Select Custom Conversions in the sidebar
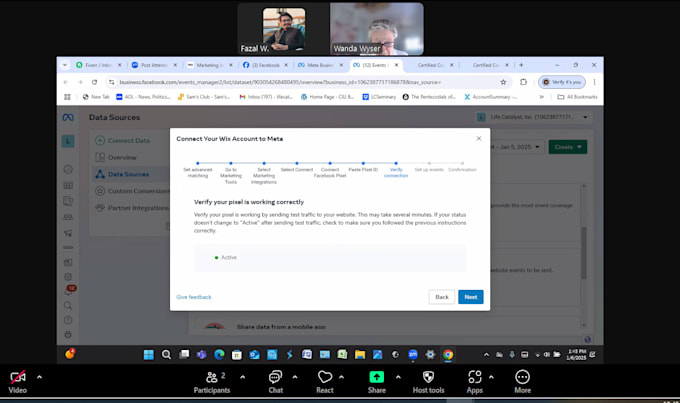The width and height of the screenshot is (680, 403). click(132, 191)
